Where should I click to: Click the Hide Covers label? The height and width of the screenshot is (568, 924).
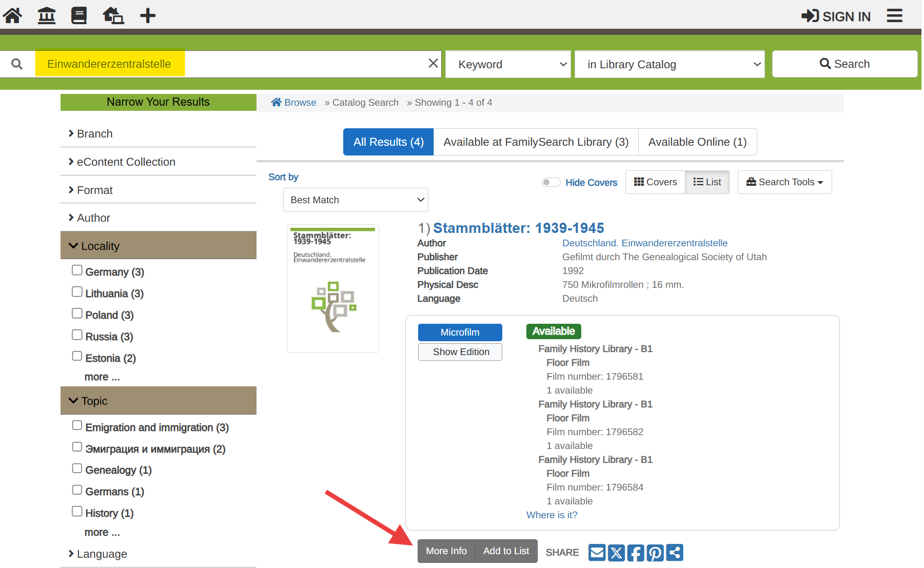(592, 183)
